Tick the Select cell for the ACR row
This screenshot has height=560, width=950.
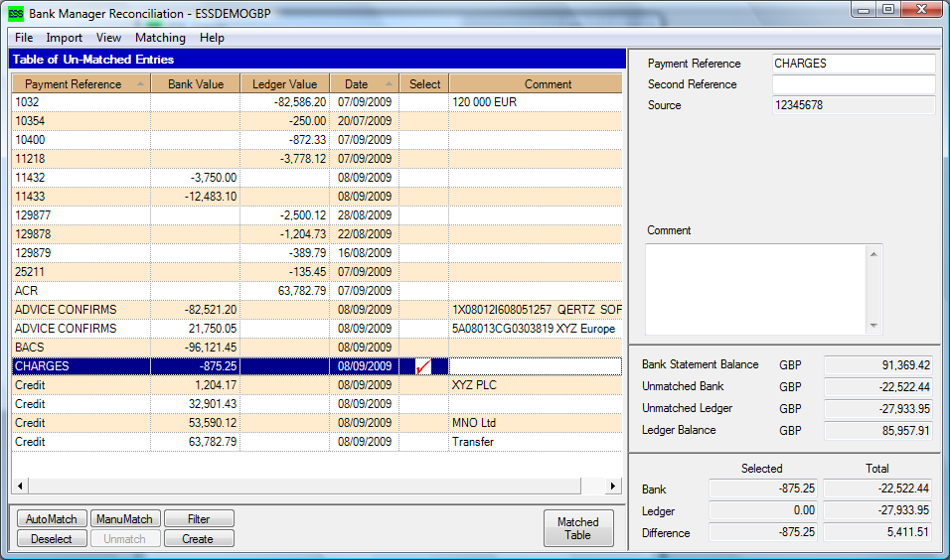coord(424,291)
